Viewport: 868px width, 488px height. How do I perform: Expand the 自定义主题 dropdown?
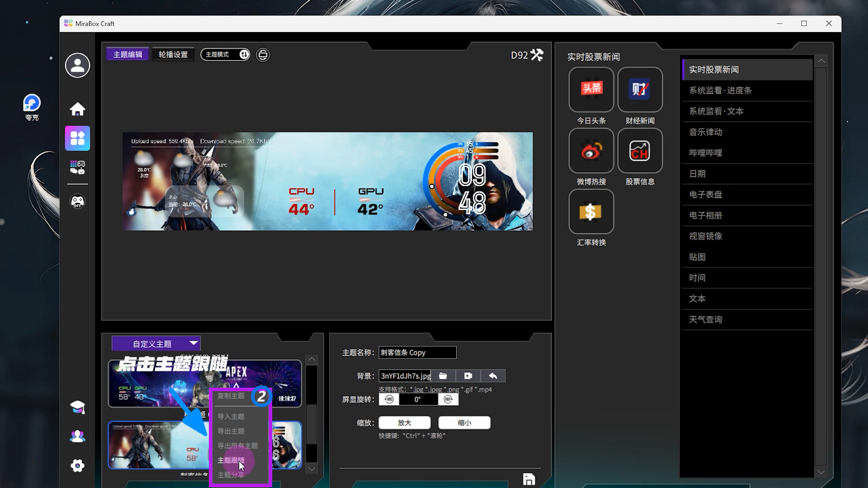coord(156,344)
